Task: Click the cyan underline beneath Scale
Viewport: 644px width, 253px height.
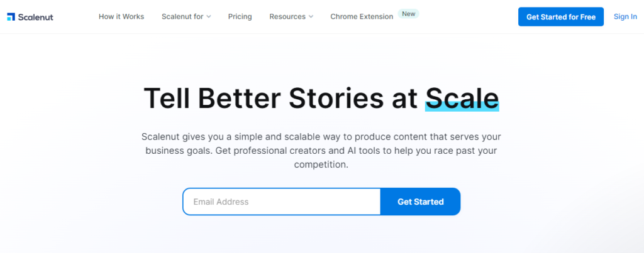Action: click(462, 109)
